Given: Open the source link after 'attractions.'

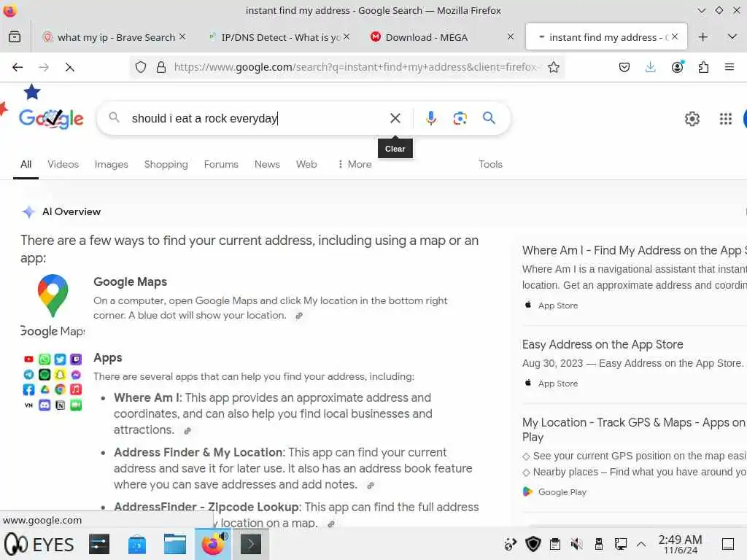Looking at the screenshot, I should [x=187, y=430].
